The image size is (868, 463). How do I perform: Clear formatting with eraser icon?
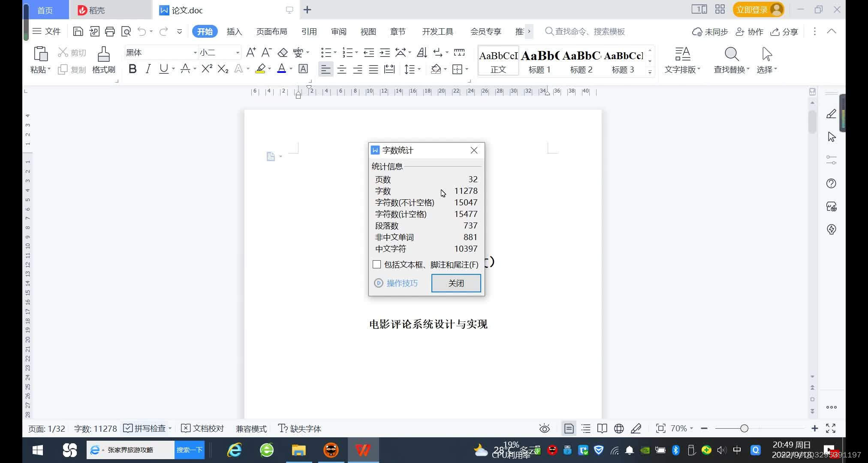[x=283, y=52]
